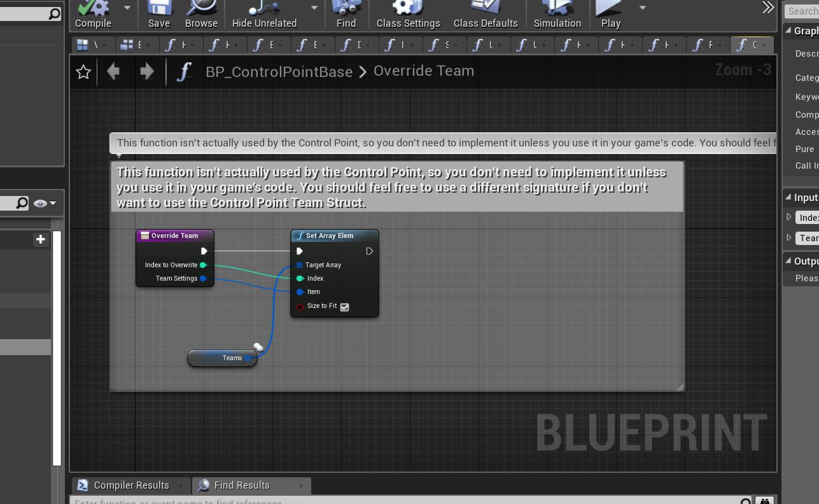Click Override Team breadcrumb link
Screen dimensions: 819x504
pyautogui.click(x=424, y=71)
